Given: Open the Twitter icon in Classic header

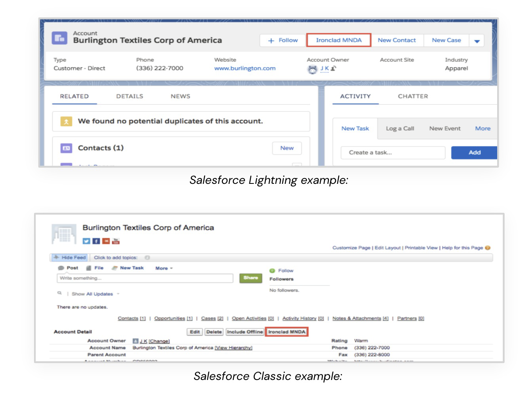Looking at the screenshot, I should (86, 241).
